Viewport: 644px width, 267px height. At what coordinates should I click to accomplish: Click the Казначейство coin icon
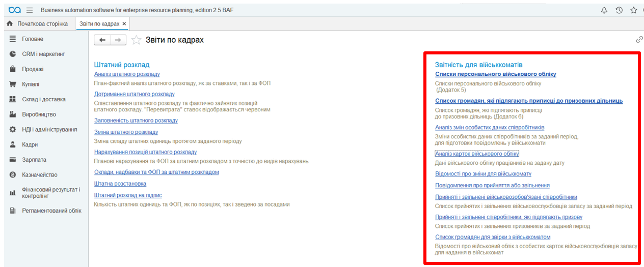13,174
